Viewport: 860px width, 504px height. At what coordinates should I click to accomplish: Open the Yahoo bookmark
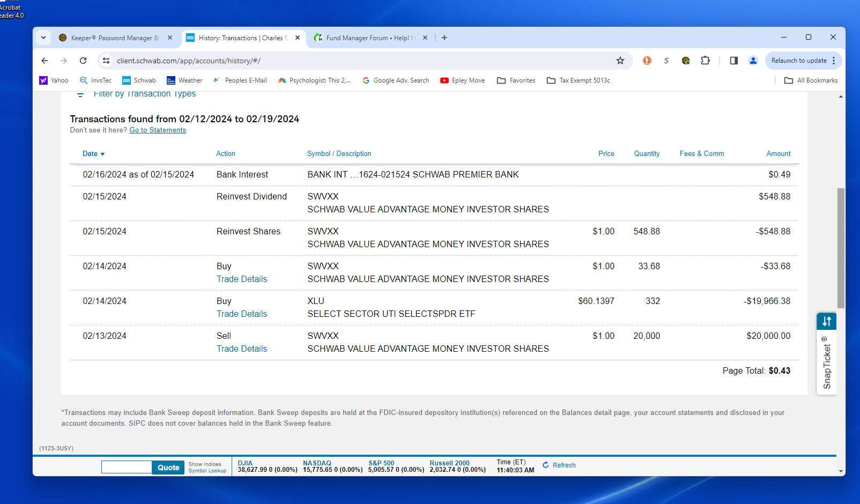pyautogui.click(x=54, y=80)
